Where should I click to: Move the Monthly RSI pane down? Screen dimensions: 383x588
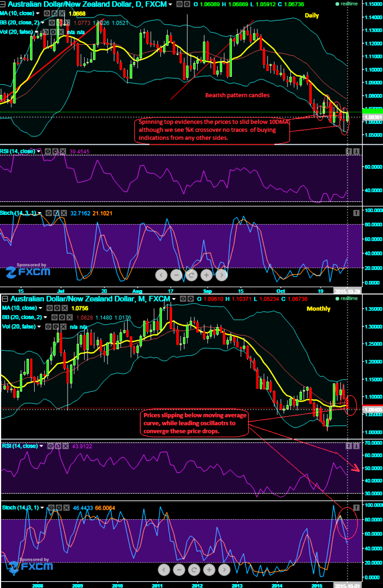[x=356, y=446]
